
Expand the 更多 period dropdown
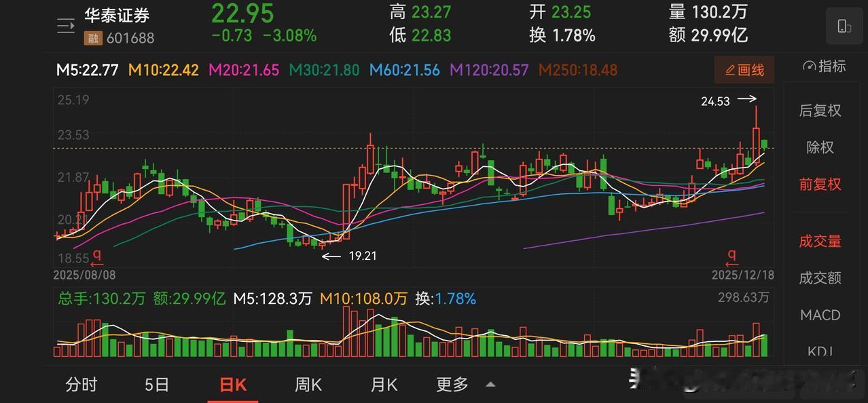pos(465,385)
